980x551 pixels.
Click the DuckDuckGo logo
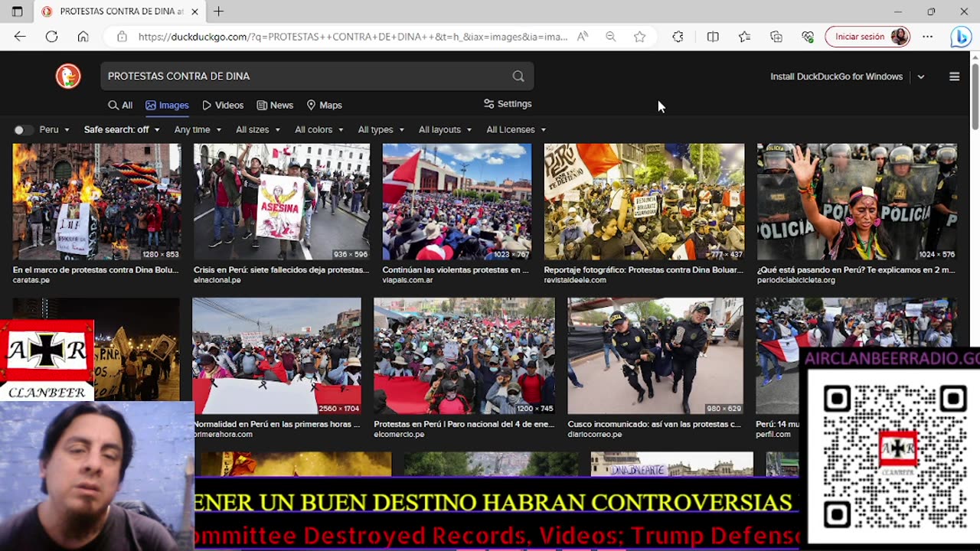click(68, 77)
